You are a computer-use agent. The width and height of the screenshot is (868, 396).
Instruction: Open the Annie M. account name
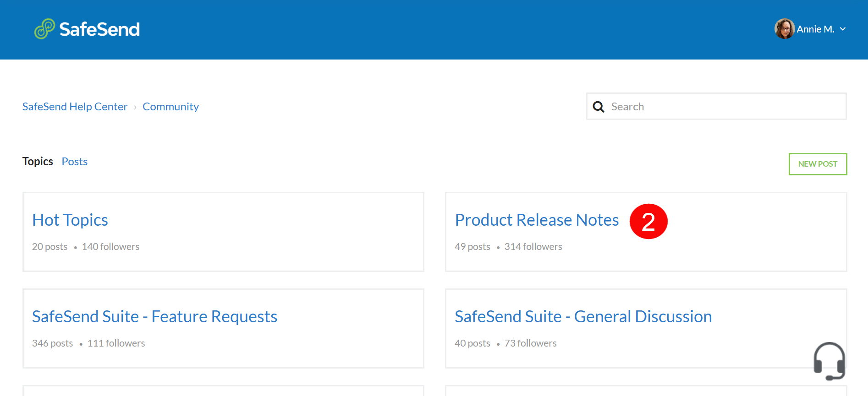[x=815, y=29]
